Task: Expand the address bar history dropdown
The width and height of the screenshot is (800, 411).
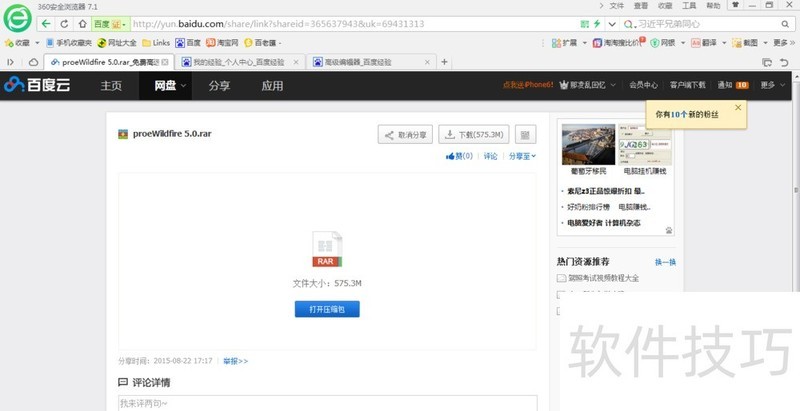Action: (x=612, y=24)
